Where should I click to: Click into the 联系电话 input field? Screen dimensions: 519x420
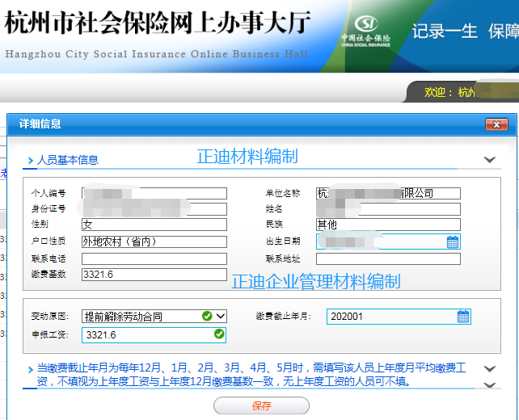pos(154,258)
